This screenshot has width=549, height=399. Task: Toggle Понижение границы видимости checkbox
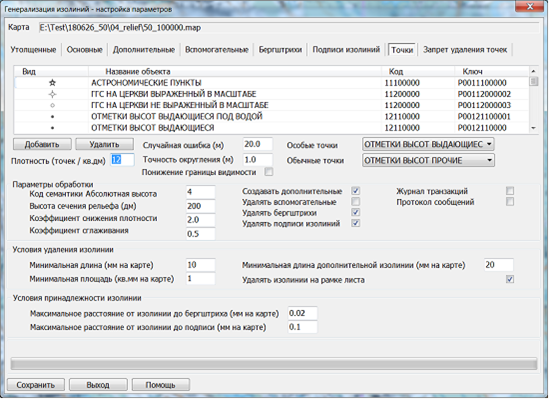(269, 172)
